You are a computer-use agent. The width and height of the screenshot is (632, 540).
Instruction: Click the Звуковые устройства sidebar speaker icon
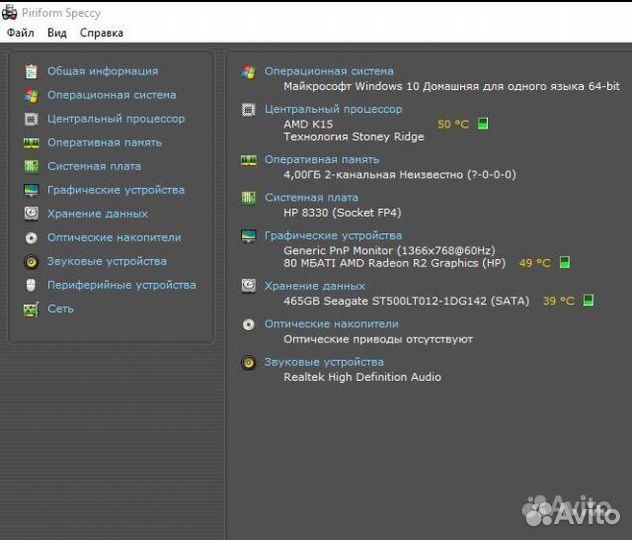(31, 262)
